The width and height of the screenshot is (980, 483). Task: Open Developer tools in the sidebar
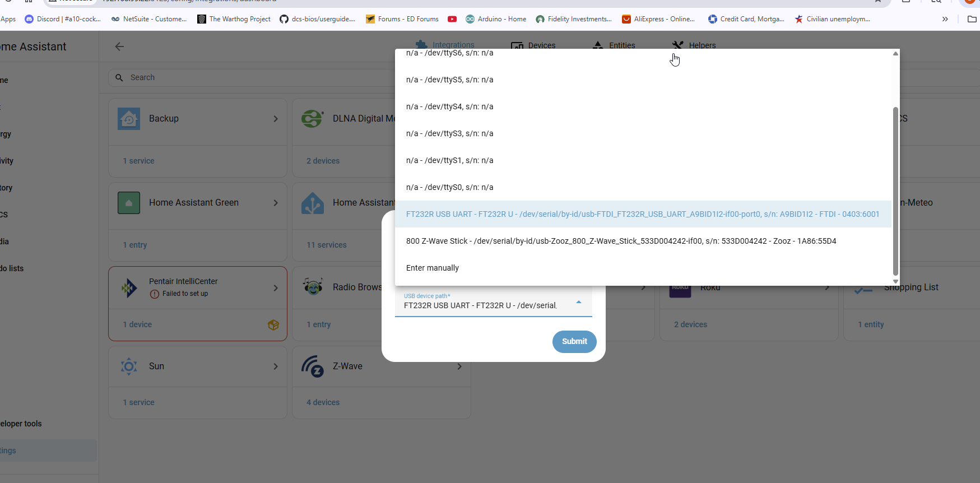[21, 424]
